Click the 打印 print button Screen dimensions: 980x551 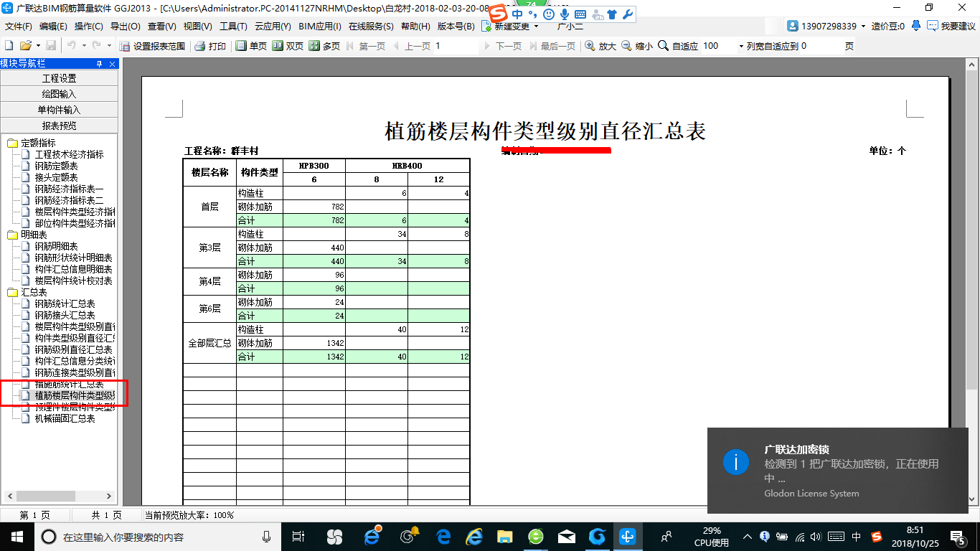pyautogui.click(x=210, y=46)
